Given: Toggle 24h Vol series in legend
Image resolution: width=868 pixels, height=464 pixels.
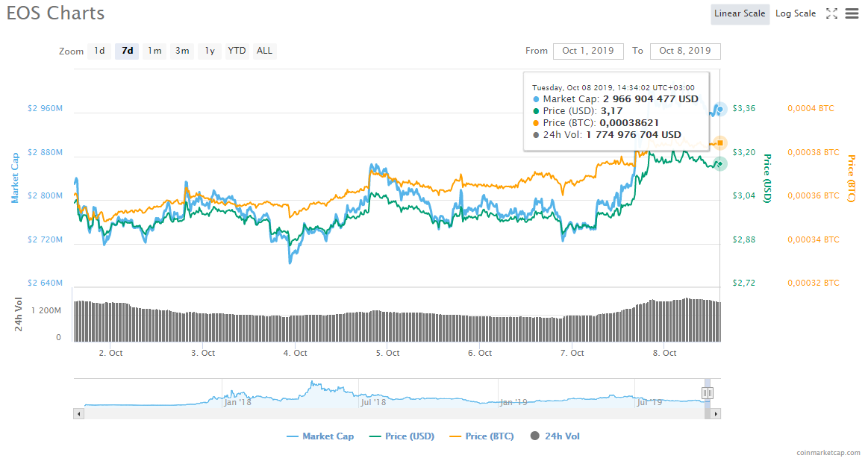Looking at the screenshot, I should pyautogui.click(x=555, y=436).
